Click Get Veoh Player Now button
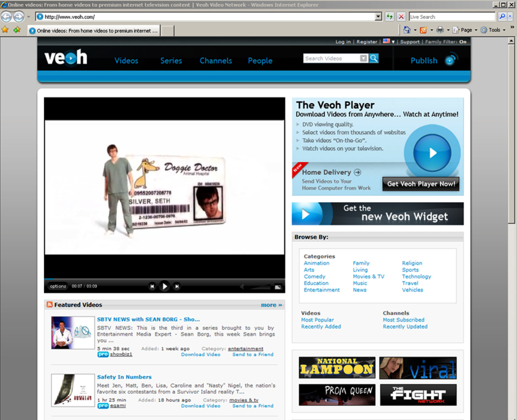 [421, 184]
